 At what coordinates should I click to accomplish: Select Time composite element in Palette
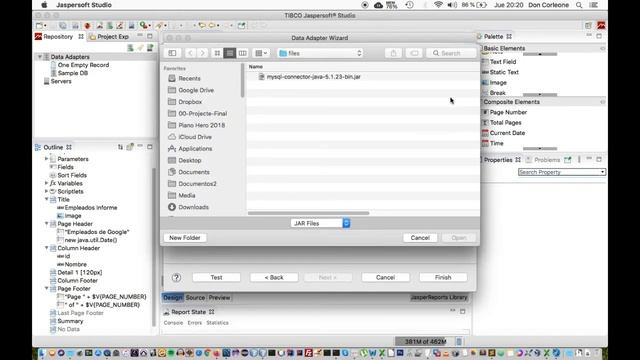[496, 143]
